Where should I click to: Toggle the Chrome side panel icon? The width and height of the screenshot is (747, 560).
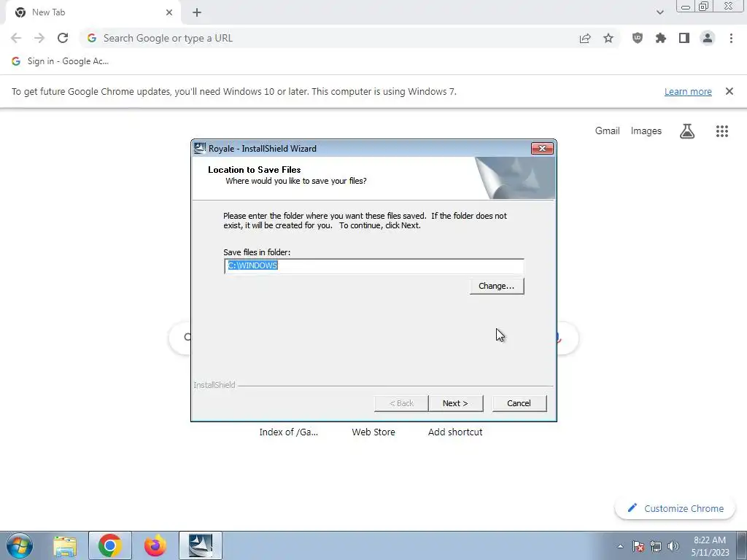(x=684, y=38)
